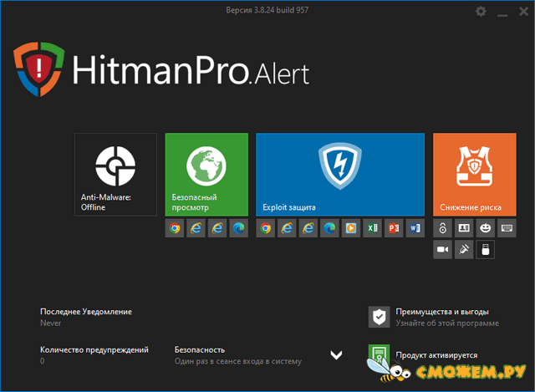
Task: Open the blue Exploit защита tile
Action: pos(340,175)
